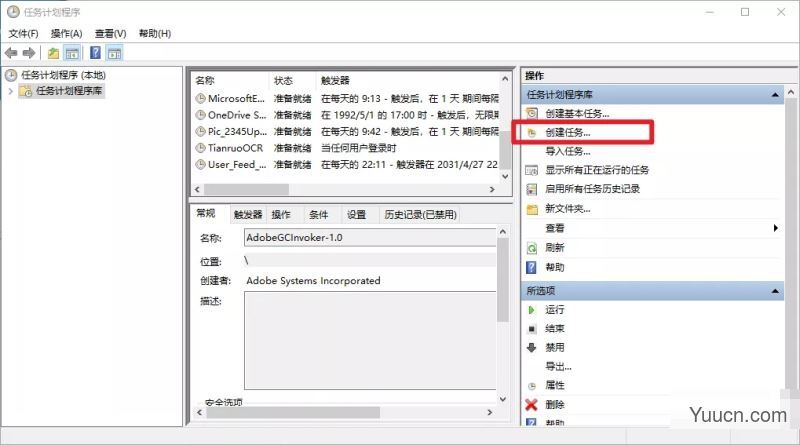This screenshot has width=800, height=445.
Task: Click the actions pane scrollbar up arrow
Action: click(x=791, y=92)
